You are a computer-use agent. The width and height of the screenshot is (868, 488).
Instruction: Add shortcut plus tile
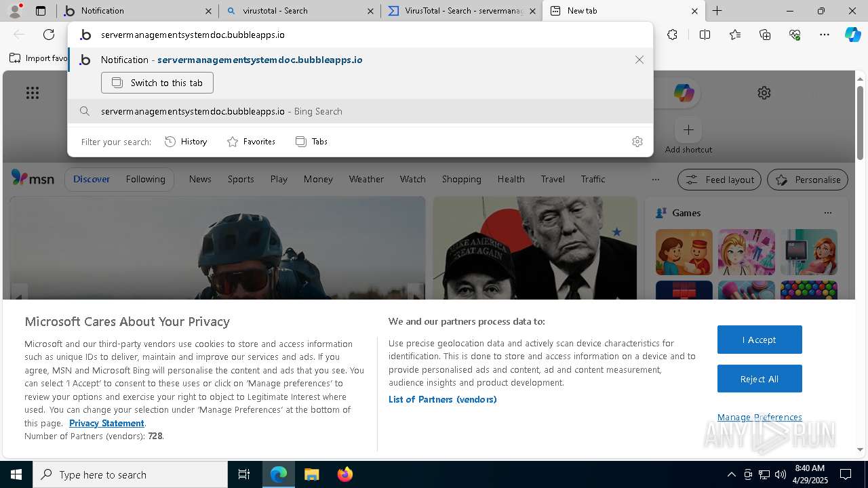[x=688, y=129]
